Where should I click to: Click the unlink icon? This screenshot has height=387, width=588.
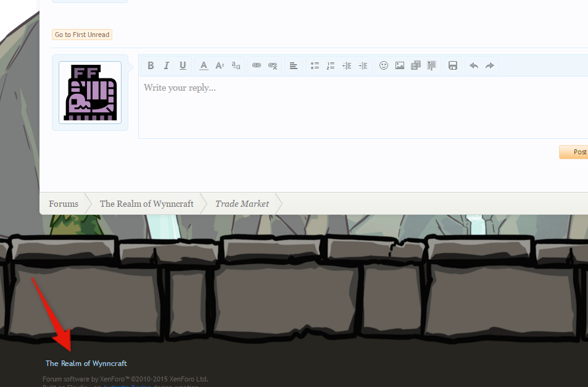coord(273,65)
